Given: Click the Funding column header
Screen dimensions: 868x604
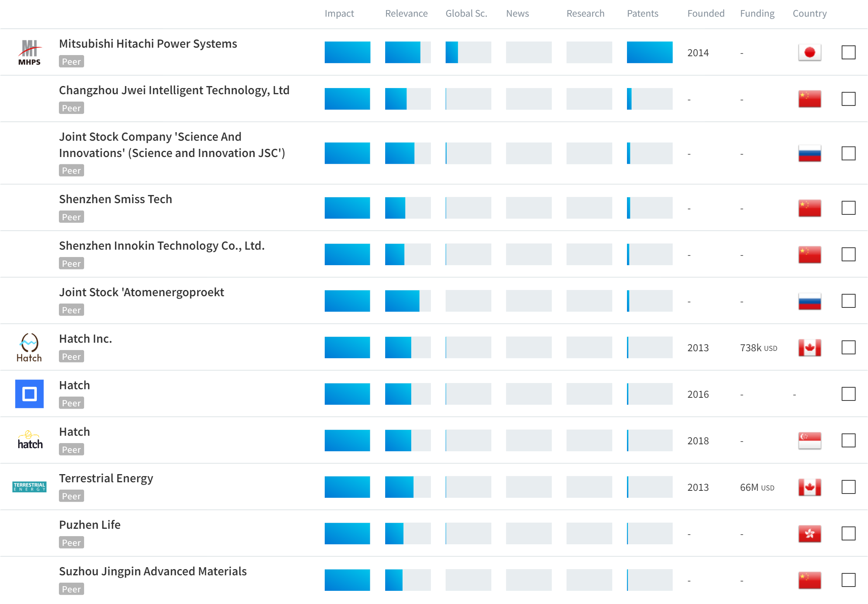Looking at the screenshot, I should tap(757, 14).
